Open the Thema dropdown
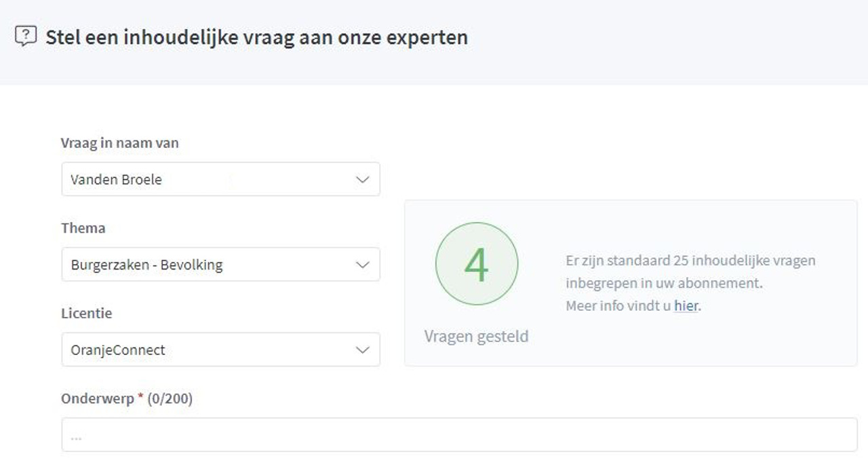 (220, 265)
